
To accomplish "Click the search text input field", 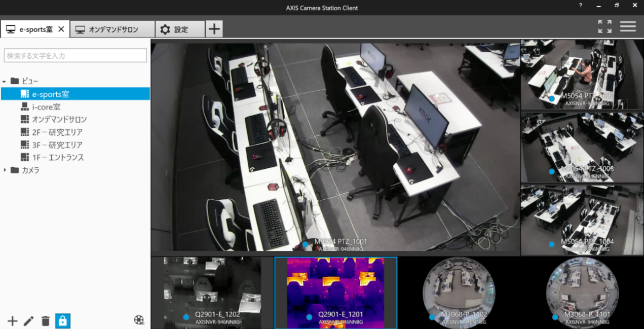I will (75, 56).
